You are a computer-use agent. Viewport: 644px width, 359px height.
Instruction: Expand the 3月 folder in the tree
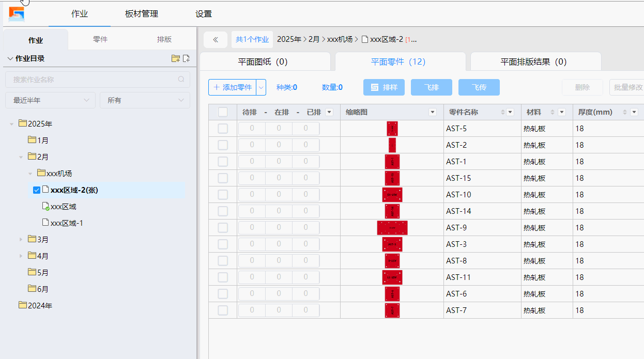(x=21, y=240)
